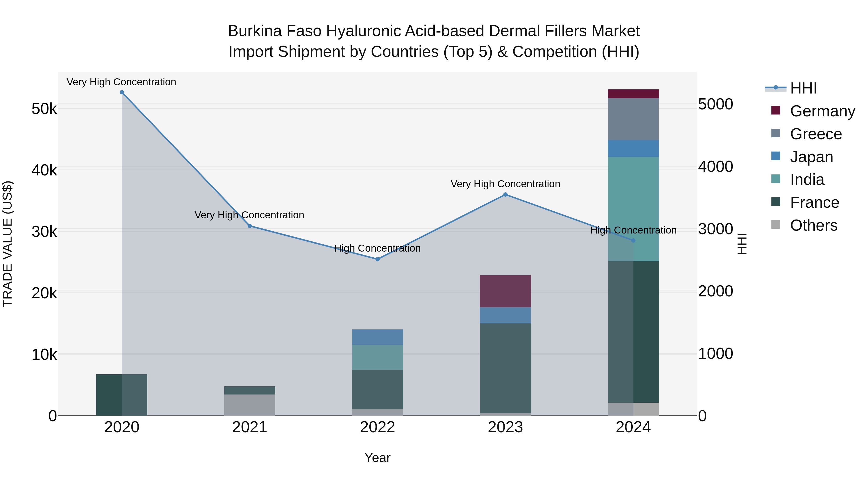Select the 2024 India bar segment

click(x=633, y=209)
